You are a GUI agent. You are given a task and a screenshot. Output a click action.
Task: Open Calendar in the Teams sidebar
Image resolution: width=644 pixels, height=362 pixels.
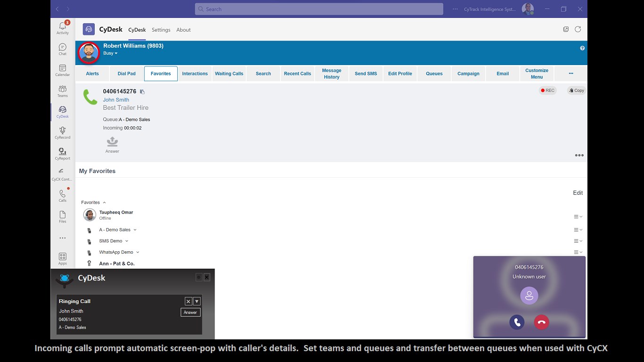(63, 70)
